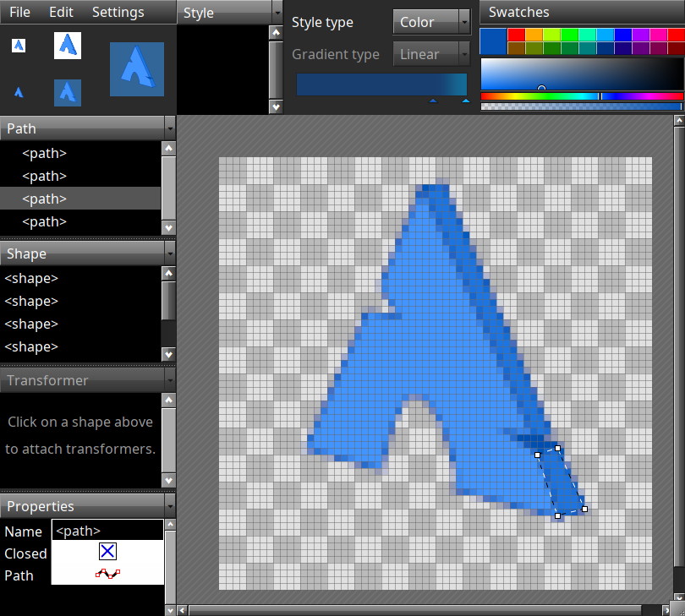The image size is (685, 616).
Task: Pick the red swatch
Action: [x=516, y=35]
